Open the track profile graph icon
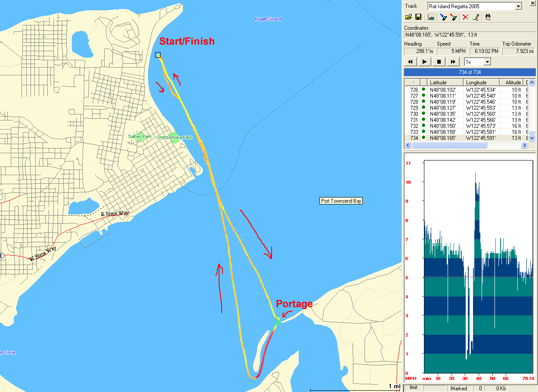 (431, 17)
